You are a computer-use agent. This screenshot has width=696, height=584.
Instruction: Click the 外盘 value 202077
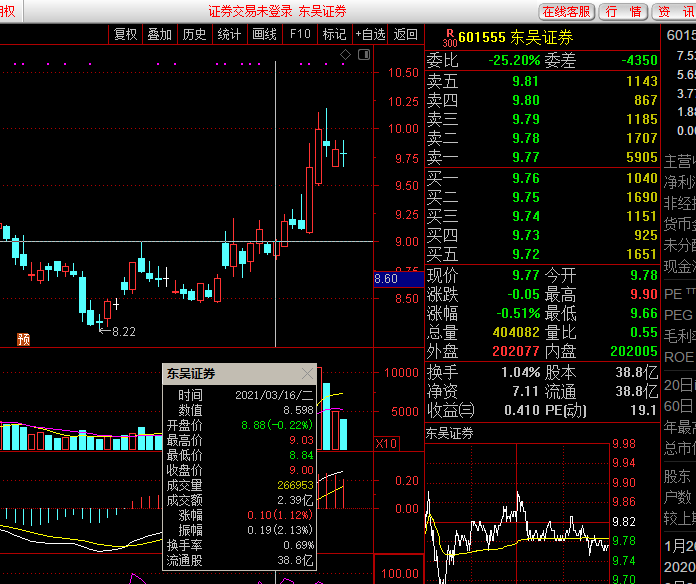point(516,351)
